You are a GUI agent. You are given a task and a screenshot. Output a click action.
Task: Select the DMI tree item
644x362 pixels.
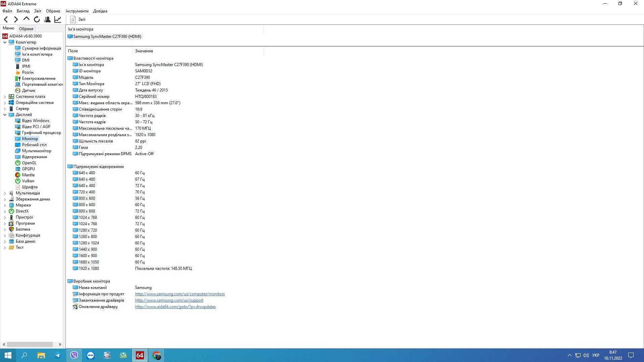(25, 60)
